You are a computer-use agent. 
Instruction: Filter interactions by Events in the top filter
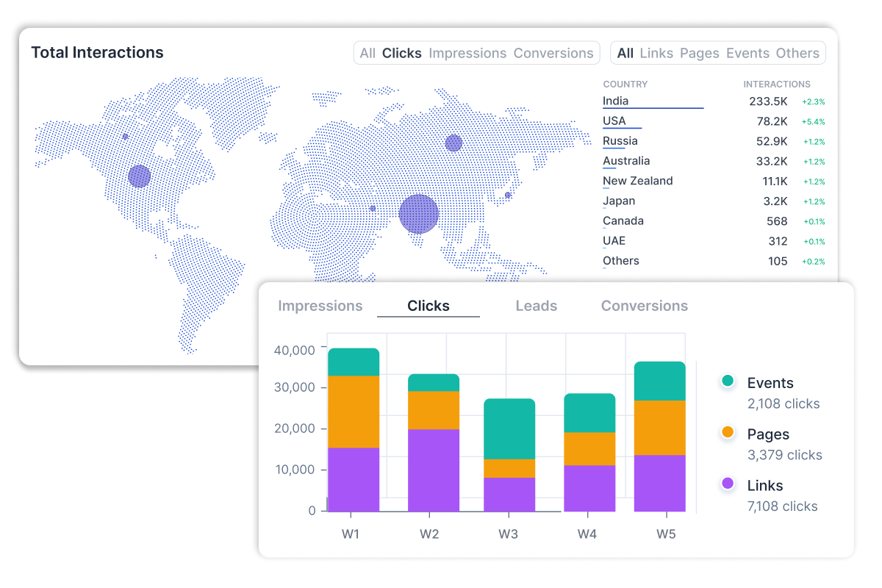pyautogui.click(x=747, y=53)
